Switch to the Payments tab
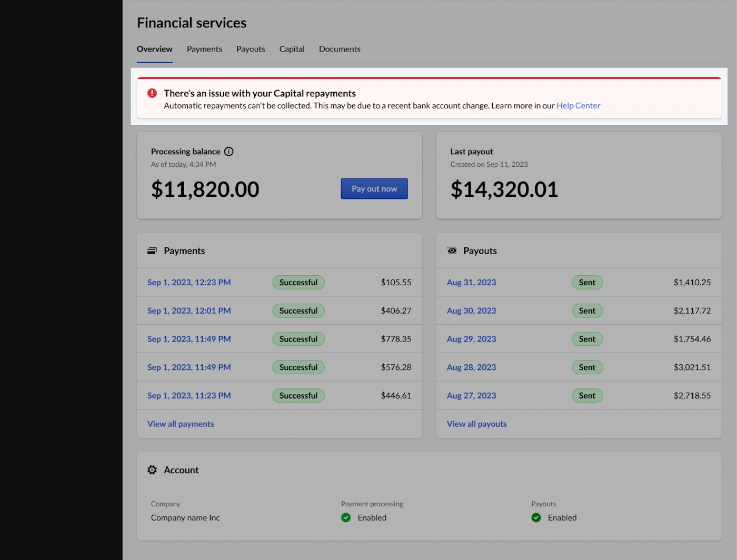This screenshot has height=560, width=737. (204, 49)
